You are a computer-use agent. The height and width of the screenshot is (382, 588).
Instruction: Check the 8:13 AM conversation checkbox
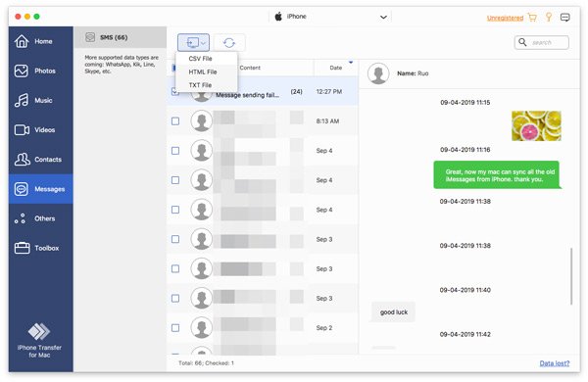click(x=175, y=121)
